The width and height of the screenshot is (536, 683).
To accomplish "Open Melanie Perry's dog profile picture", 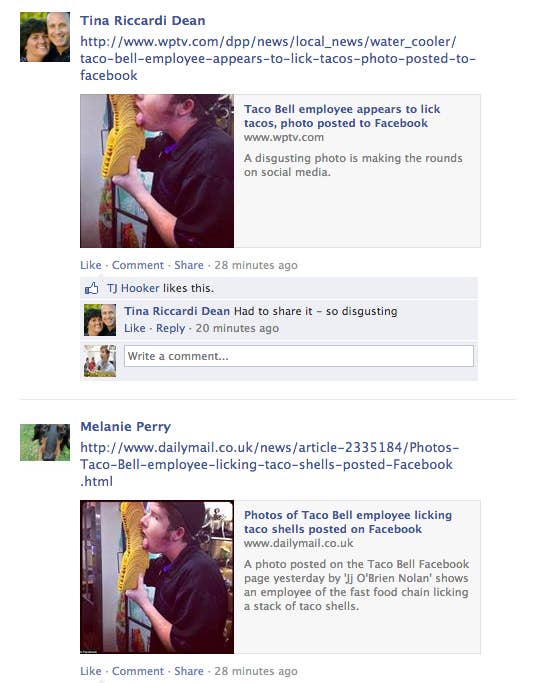I will [45, 443].
